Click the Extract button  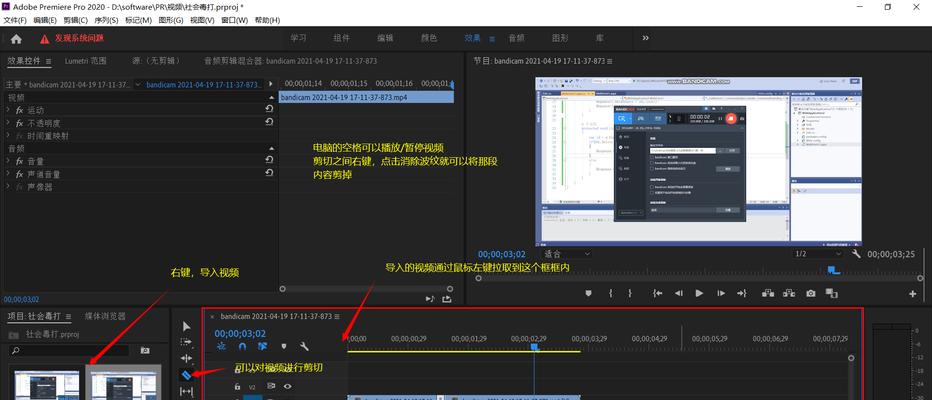[x=789, y=293]
